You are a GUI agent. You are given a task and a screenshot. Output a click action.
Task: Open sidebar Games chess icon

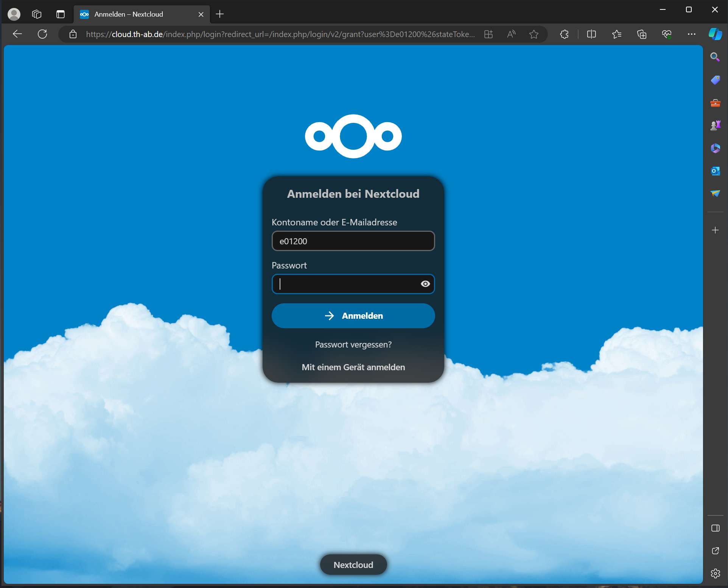tap(715, 125)
